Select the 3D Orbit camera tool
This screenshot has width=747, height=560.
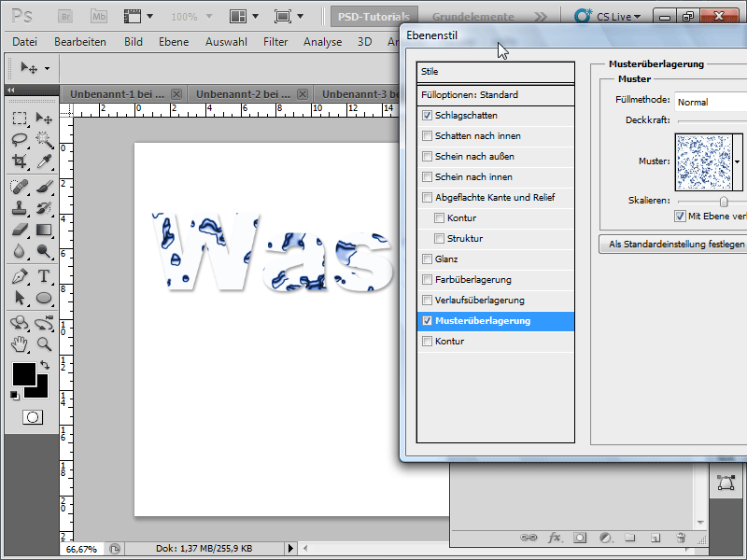click(44, 323)
